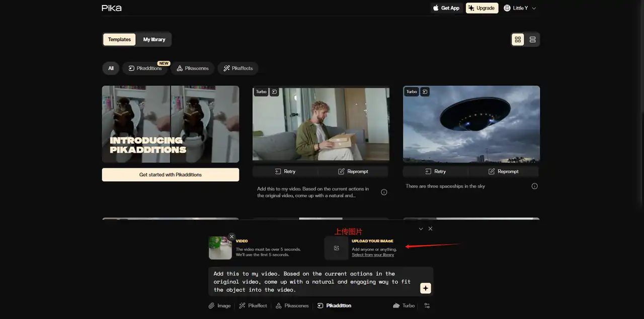
Task: Click Pikaddition badge icon on the UFO video
Action: coord(425,92)
